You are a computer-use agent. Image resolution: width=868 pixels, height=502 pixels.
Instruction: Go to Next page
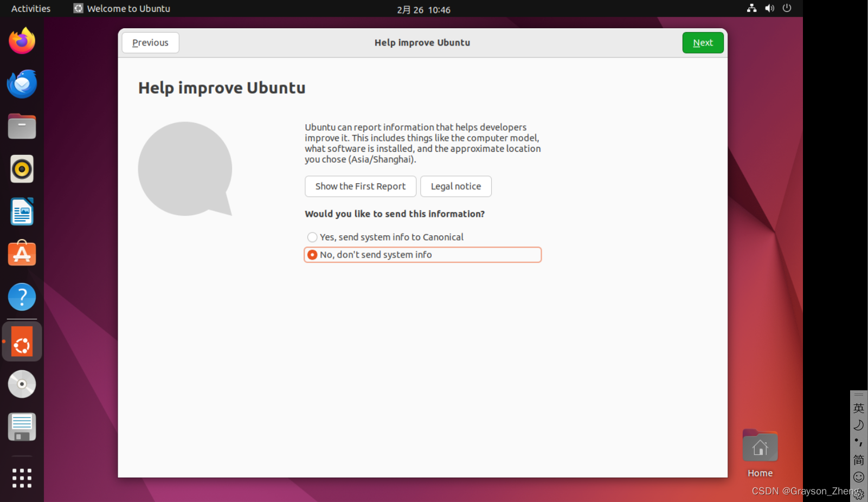(x=703, y=43)
